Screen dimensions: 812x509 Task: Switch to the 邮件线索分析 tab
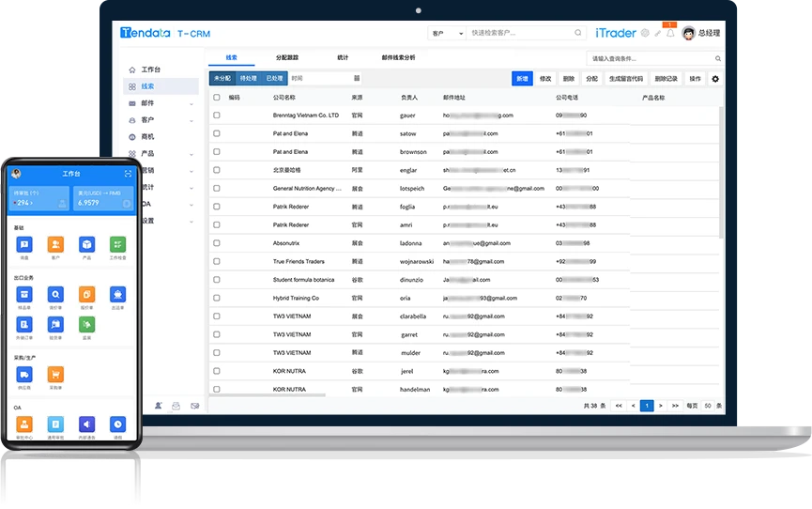[398, 57]
